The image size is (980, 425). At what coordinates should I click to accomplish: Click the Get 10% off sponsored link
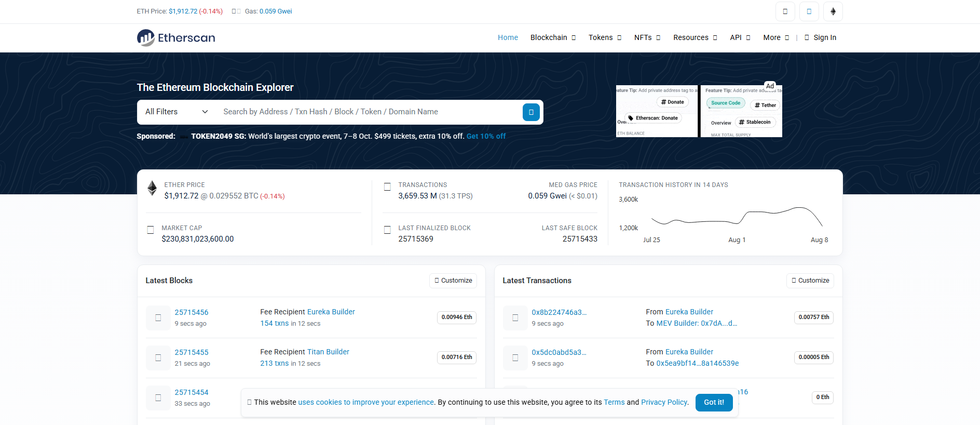coord(486,136)
